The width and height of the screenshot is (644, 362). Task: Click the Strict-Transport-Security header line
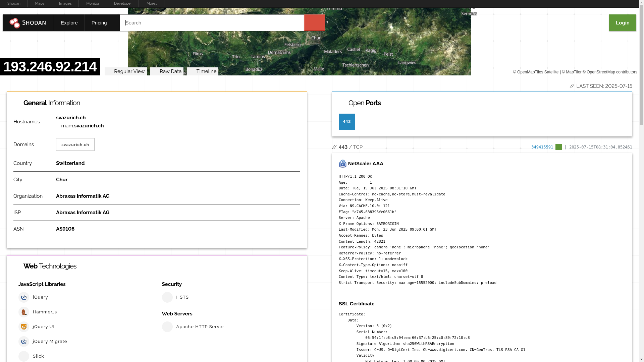418,283
